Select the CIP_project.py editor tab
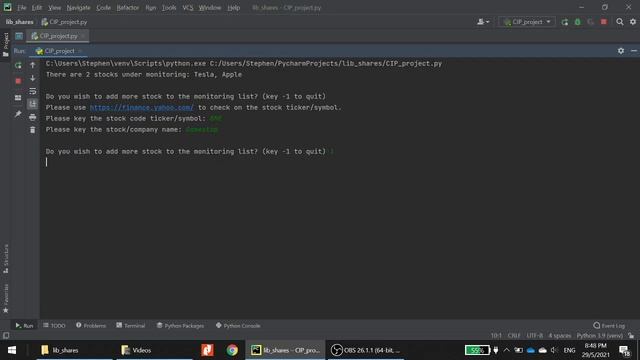The width and height of the screenshot is (640, 360). [x=58, y=36]
